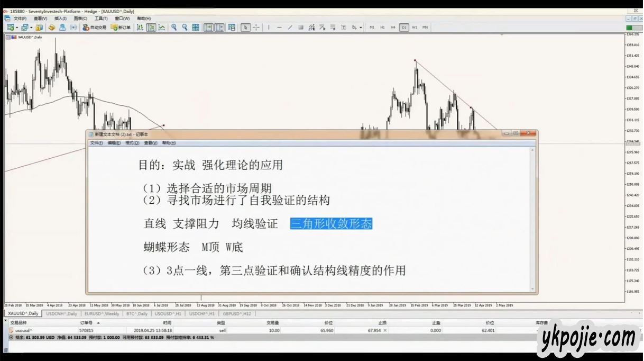Click the zoom out magnifier icon
The image size is (644, 361).
185,28
